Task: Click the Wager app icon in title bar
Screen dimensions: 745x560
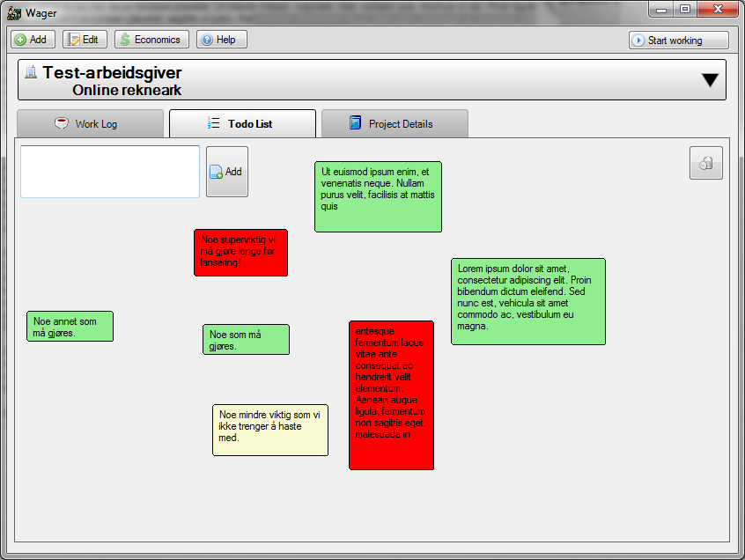Action: coord(14,13)
